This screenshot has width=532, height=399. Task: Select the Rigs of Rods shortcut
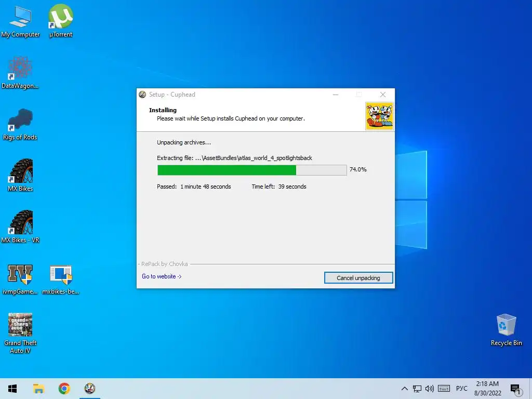coord(20,124)
